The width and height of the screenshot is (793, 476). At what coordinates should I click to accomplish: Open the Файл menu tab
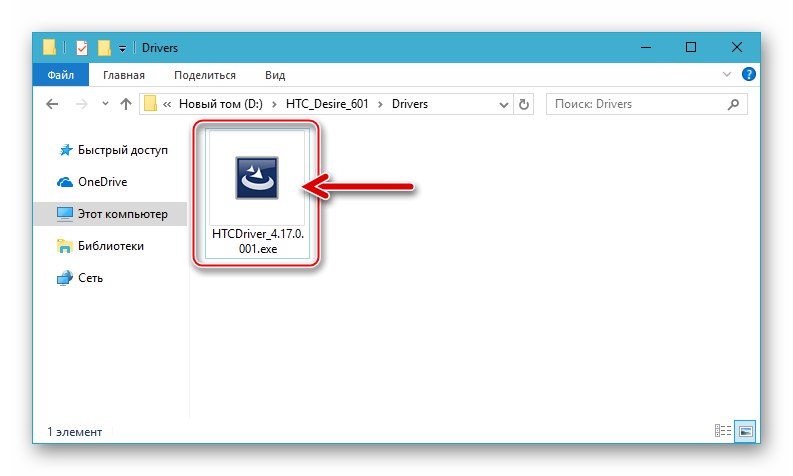pos(61,75)
